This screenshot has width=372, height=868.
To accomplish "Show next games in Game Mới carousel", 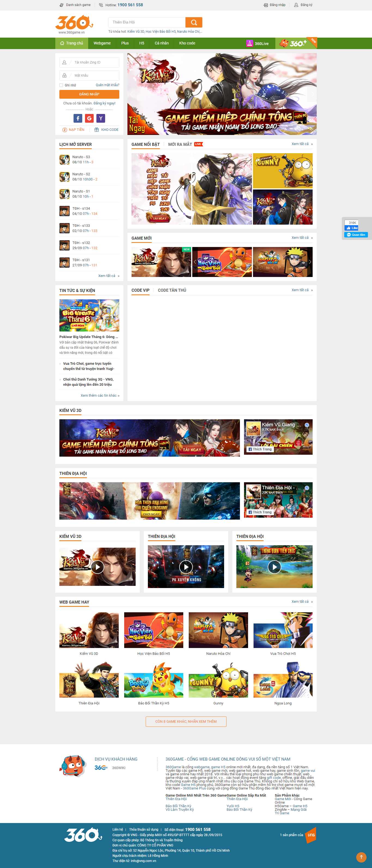I will (310, 262).
